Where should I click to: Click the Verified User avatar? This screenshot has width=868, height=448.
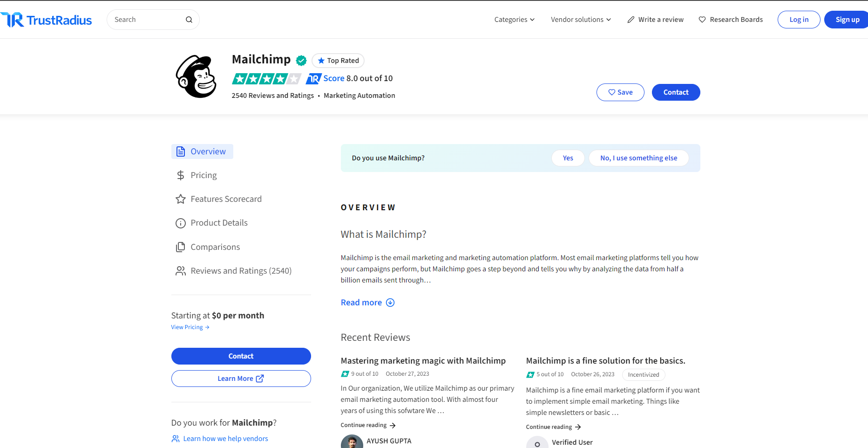pos(537,443)
